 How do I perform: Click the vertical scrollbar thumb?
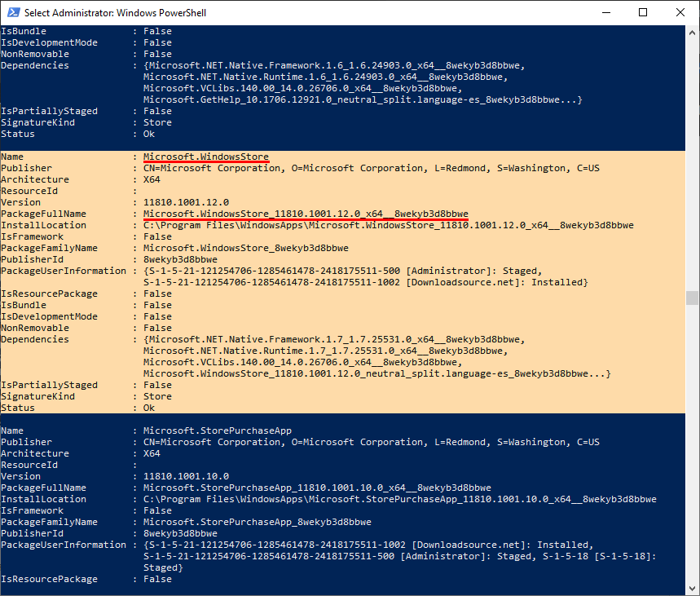692,298
